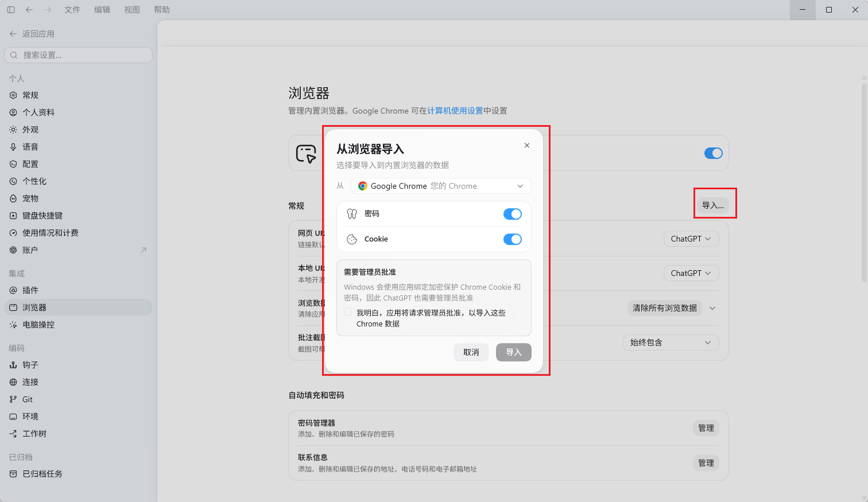868x502 pixels.
Task: Open 已归档任务 archive icon
Action: coord(13,474)
